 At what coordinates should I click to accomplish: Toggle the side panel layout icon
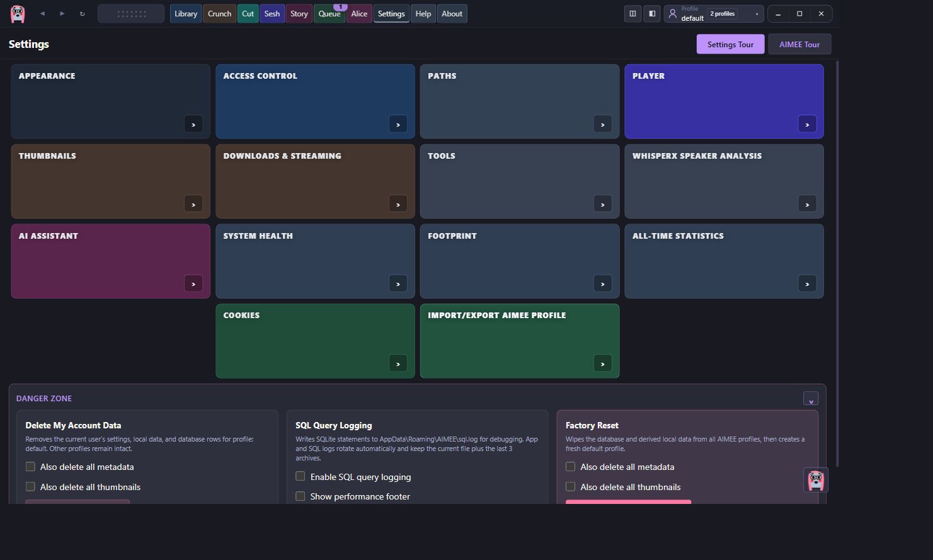click(x=652, y=14)
